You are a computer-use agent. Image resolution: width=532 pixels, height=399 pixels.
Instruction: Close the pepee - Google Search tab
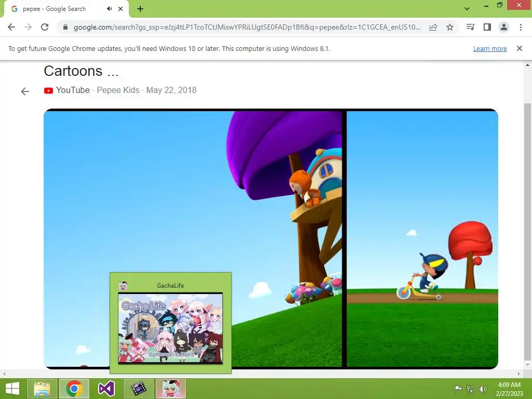(121, 9)
